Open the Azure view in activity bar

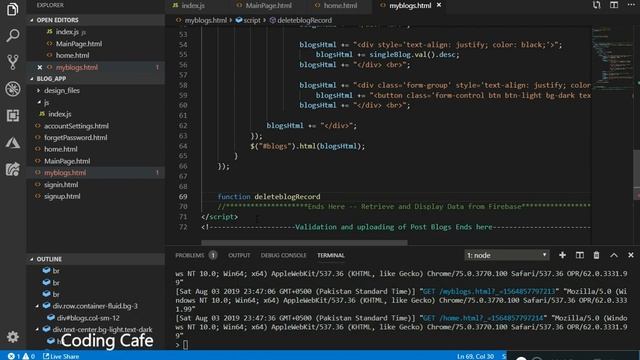(x=12, y=142)
